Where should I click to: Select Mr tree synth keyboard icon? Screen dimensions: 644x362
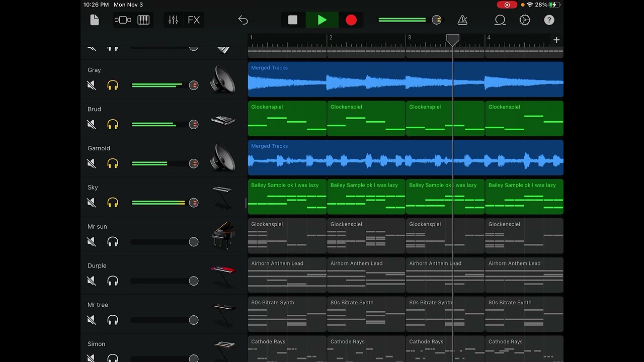tap(223, 314)
